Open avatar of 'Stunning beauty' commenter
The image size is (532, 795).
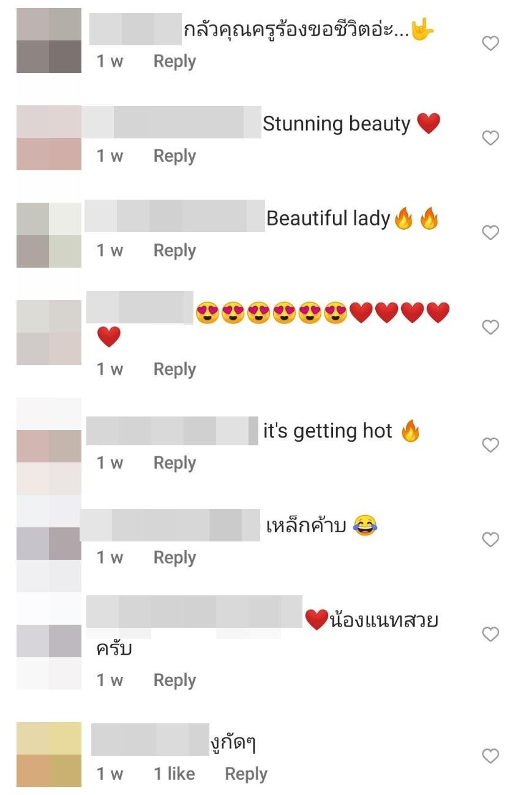pyautogui.click(x=49, y=138)
